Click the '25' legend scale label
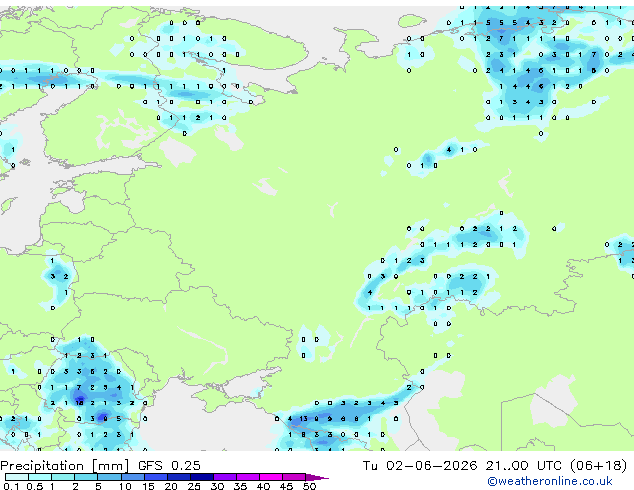This screenshot has width=634, height=490. tap(194, 486)
